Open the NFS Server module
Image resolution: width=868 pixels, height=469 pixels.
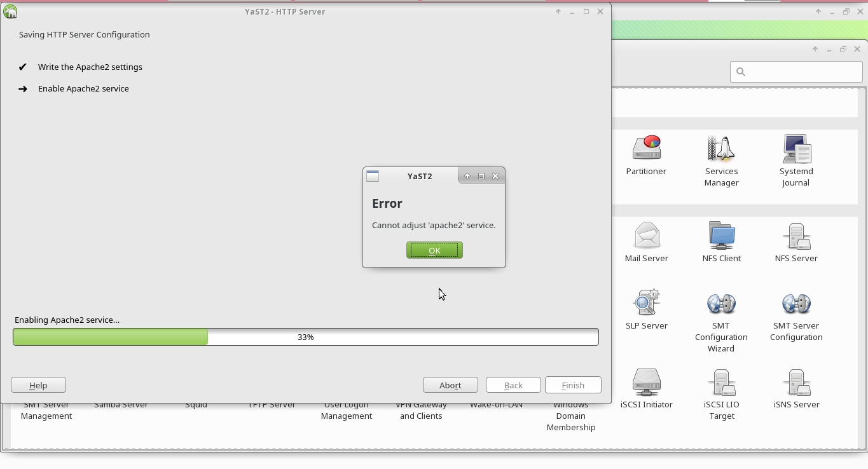tap(796, 243)
